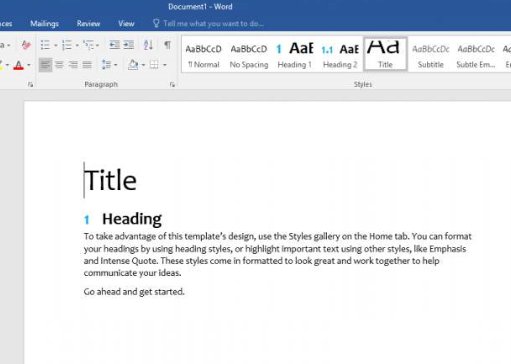This screenshot has width=511, height=364.
Task: Apply the red Font Color
Action: click(x=19, y=65)
